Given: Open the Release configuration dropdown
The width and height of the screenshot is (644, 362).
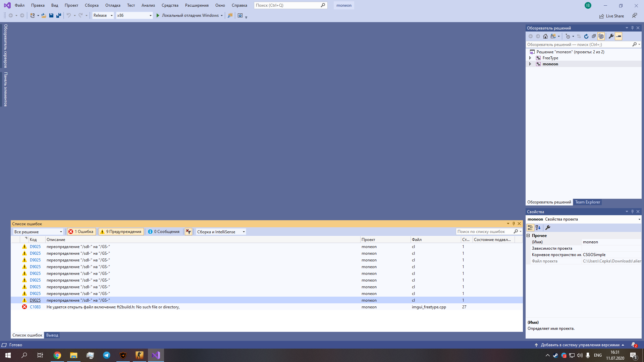Looking at the screenshot, I should (x=103, y=15).
